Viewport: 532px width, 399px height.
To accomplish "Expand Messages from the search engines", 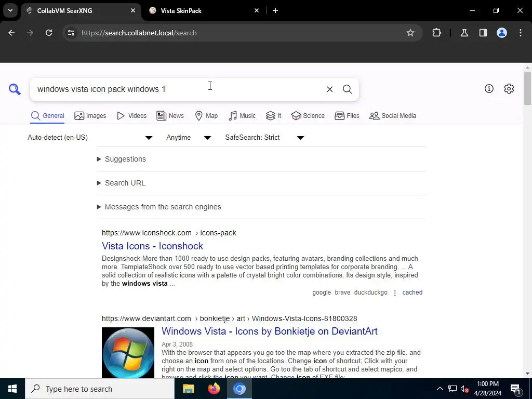I will (x=159, y=207).
